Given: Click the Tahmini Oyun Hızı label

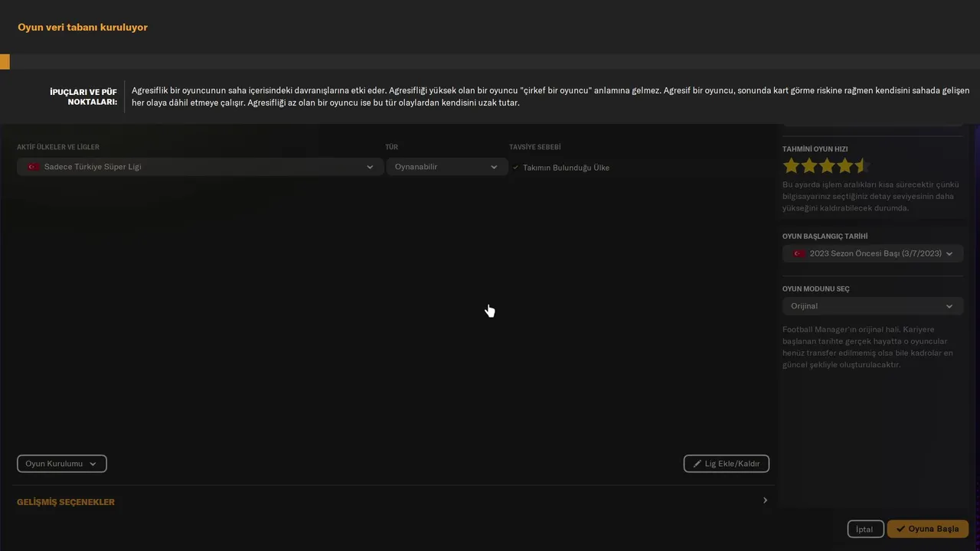Looking at the screenshot, I should click(x=815, y=149).
